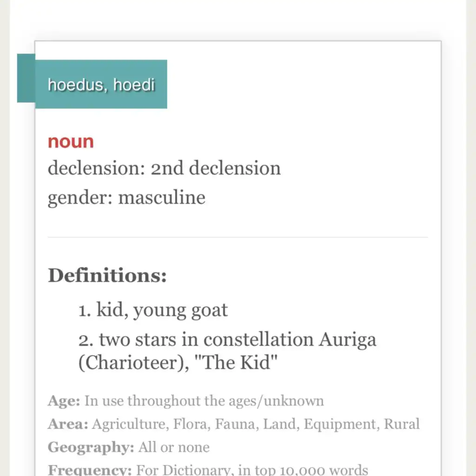Click the Area label
This screenshot has width=476, height=476.
click(68, 424)
